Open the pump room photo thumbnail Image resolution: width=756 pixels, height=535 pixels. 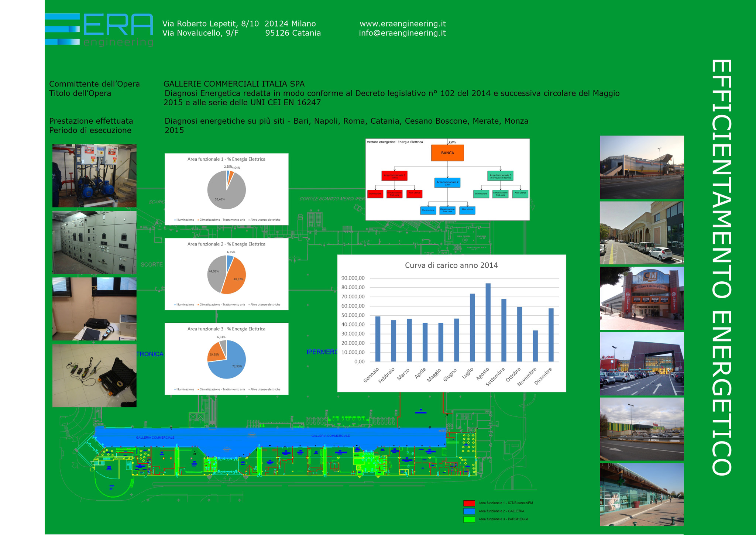[94, 176]
